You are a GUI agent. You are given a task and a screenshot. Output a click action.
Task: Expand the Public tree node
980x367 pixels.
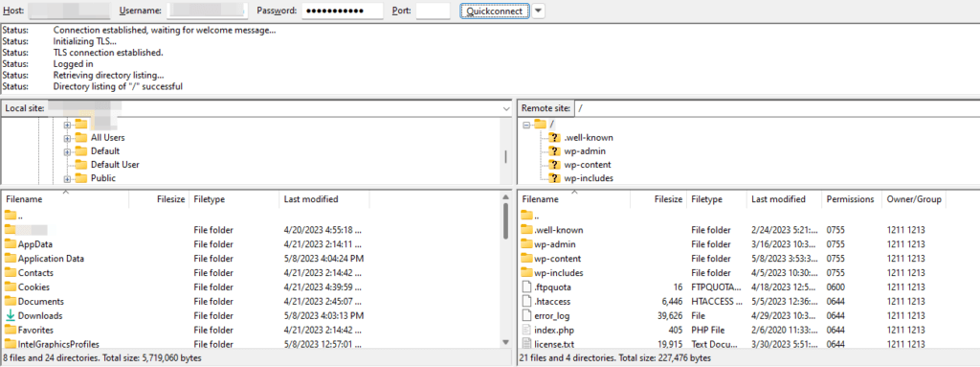[x=67, y=178]
